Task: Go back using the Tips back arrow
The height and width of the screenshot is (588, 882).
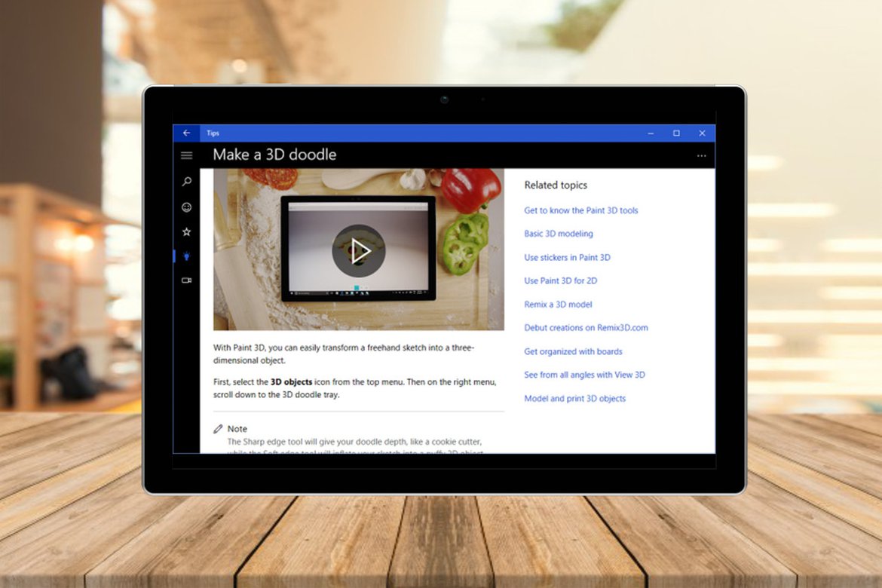Action: point(186,133)
